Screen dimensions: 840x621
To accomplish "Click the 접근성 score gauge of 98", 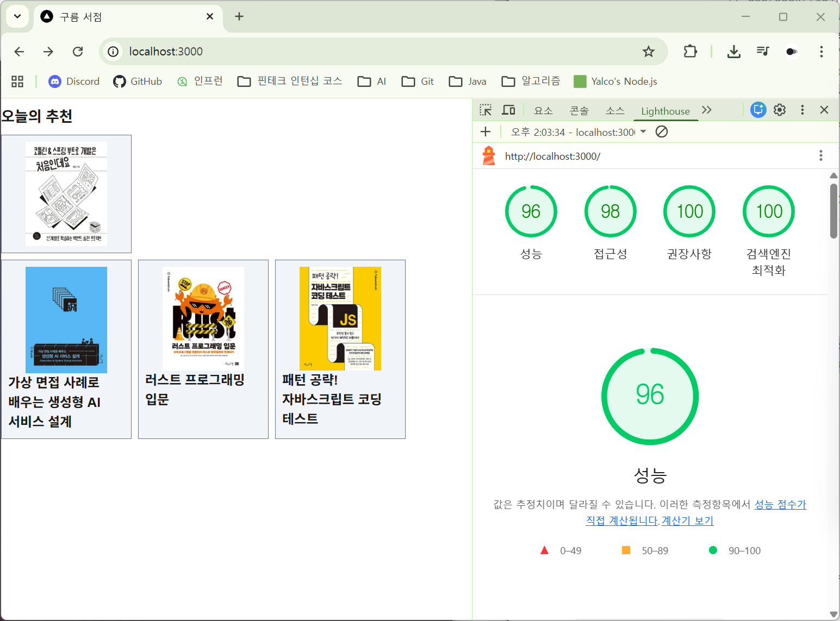I will pyautogui.click(x=610, y=211).
